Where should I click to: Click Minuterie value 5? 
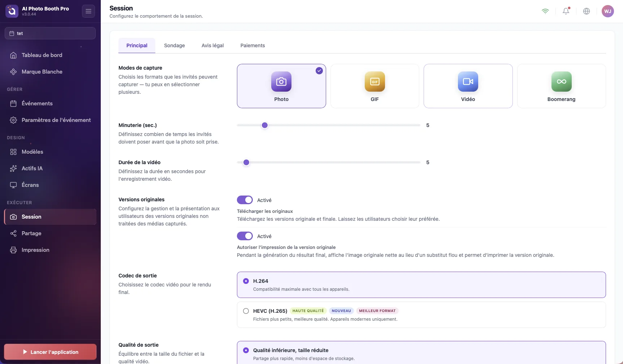[x=428, y=125]
